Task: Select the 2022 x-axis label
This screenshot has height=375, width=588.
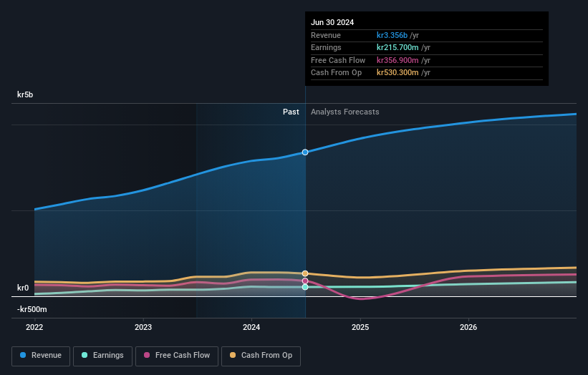Action: (34, 327)
